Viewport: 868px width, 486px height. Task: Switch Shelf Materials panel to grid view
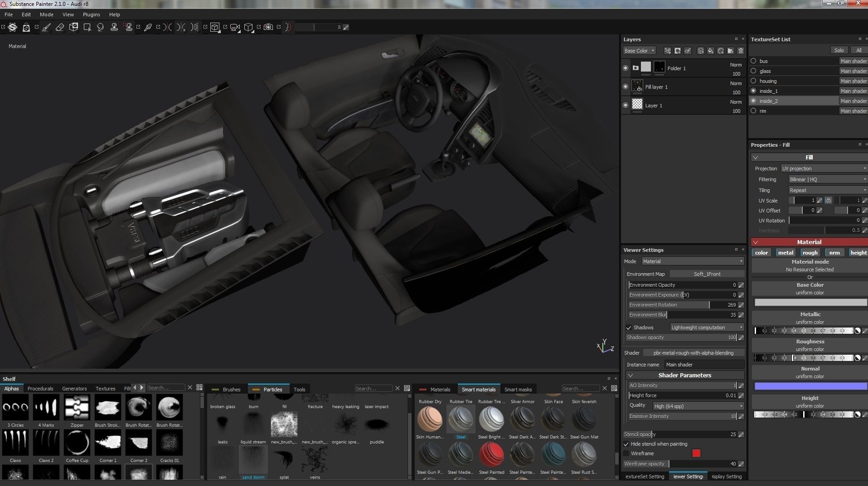tap(614, 388)
